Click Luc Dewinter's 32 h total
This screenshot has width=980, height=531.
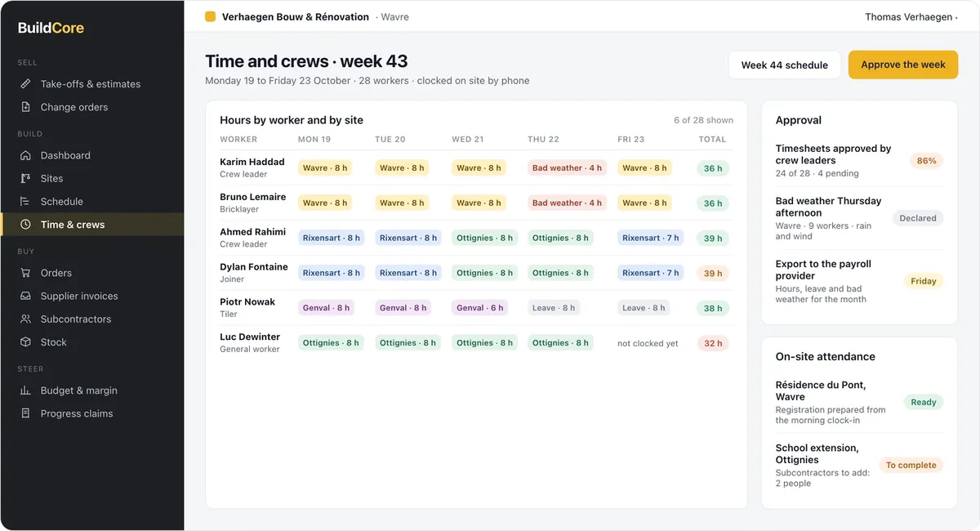(x=713, y=344)
